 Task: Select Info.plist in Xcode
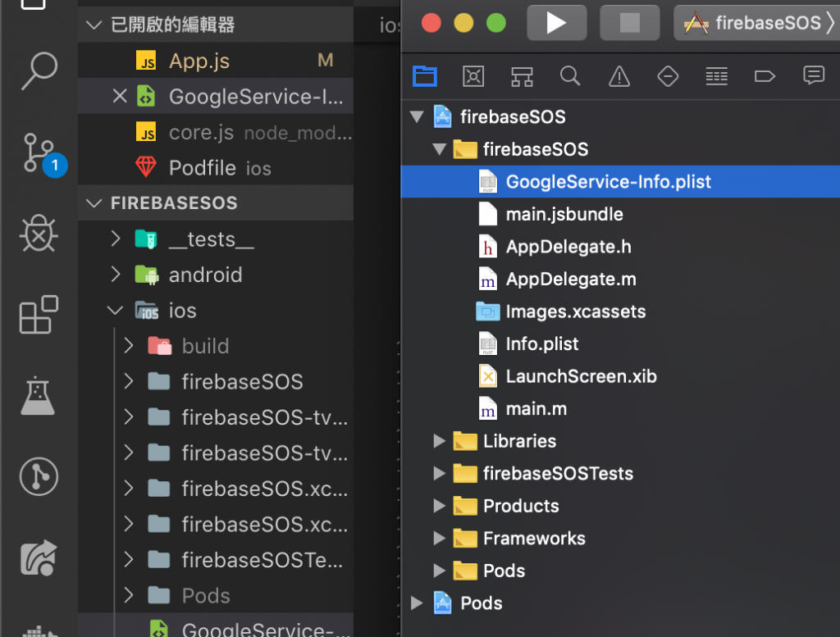click(x=620, y=344)
